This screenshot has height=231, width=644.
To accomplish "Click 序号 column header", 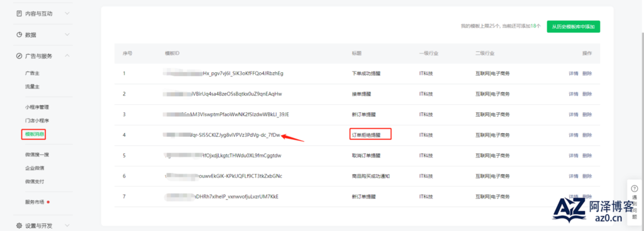I will click(x=127, y=53).
